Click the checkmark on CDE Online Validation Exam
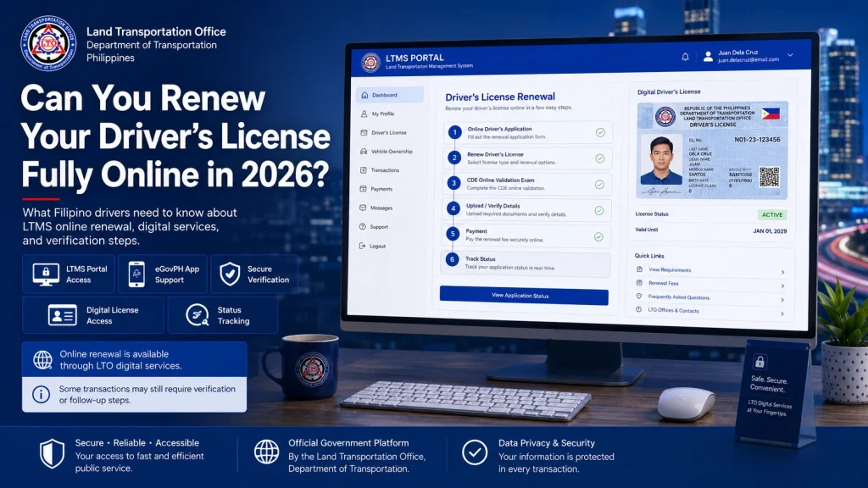The image size is (868, 488). pyautogui.click(x=599, y=185)
